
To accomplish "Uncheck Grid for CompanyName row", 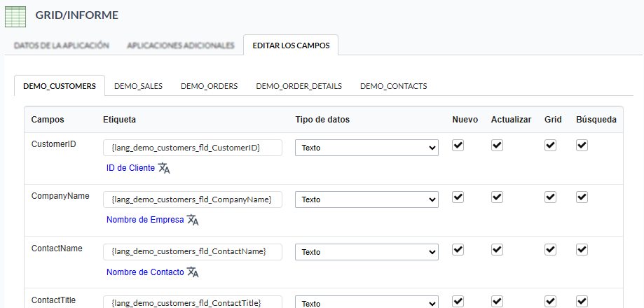I will pos(550,197).
